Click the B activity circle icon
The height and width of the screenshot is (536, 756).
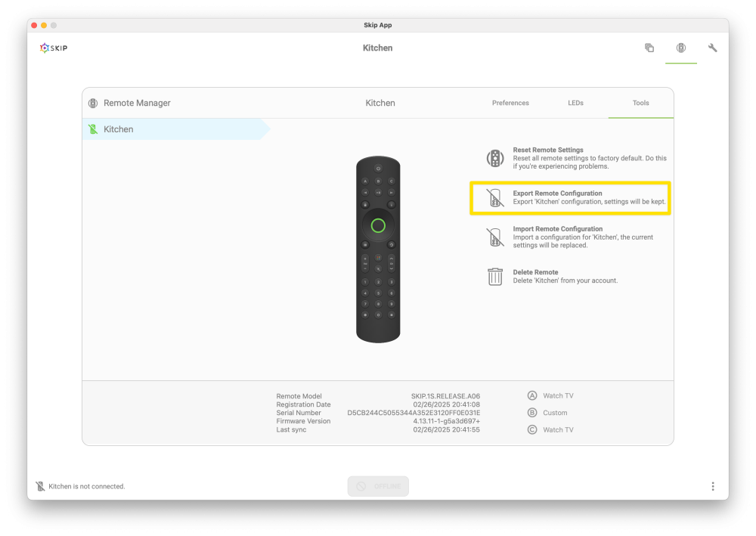click(x=532, y=413)
